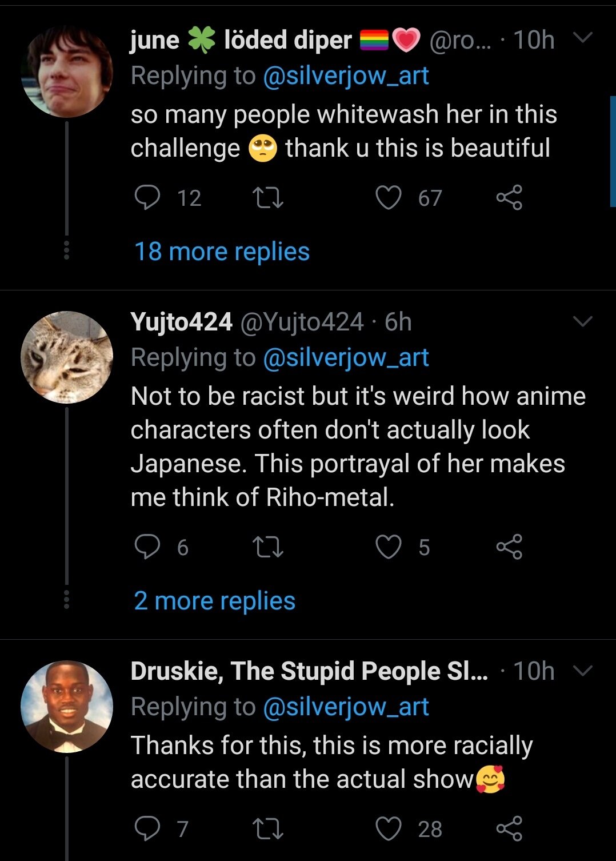This screenshot has width=616, height=861.
Task: Share june's reply tweet
Action: tap(509, 198)
